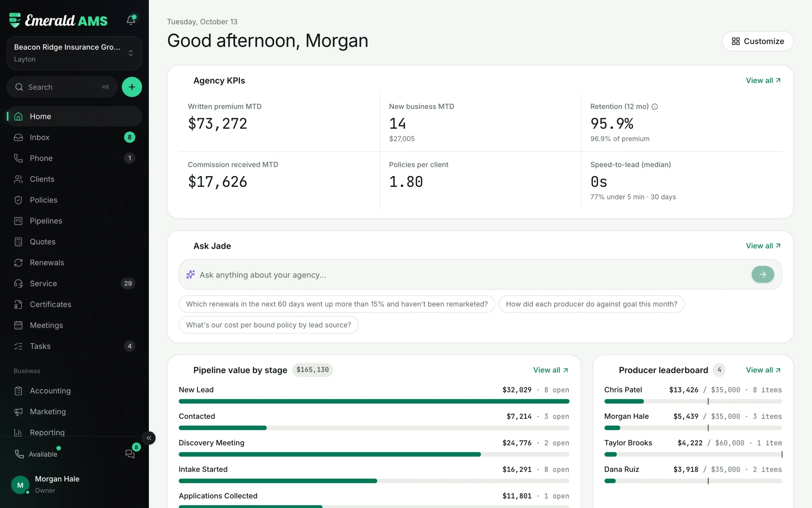This screenshot has width=812, height=508.
Task: Expand the Beacon Ridge Insurance agency switcher
Action: pyautogui.click(x=74, y=53)
